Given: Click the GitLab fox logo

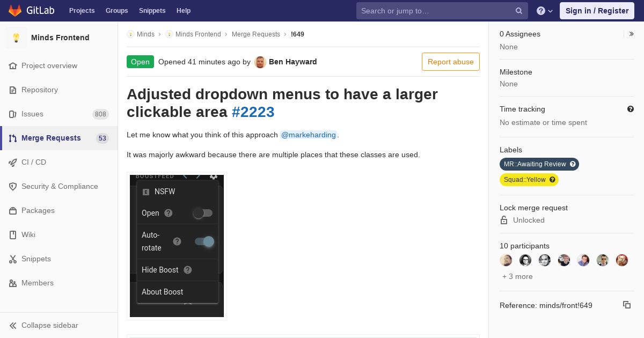Looking at the screenshot, I should (x=15, y=10).
